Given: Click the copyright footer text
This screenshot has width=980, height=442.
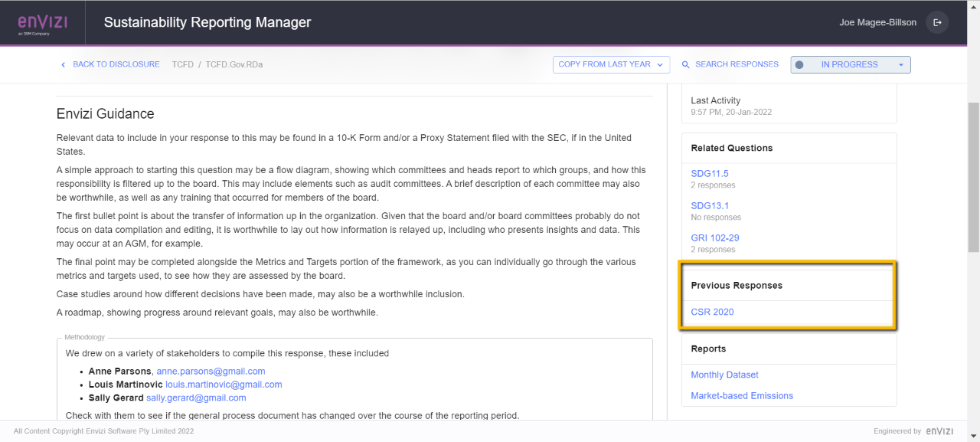Looking at the screenshot, I should [x=103, y=431].
